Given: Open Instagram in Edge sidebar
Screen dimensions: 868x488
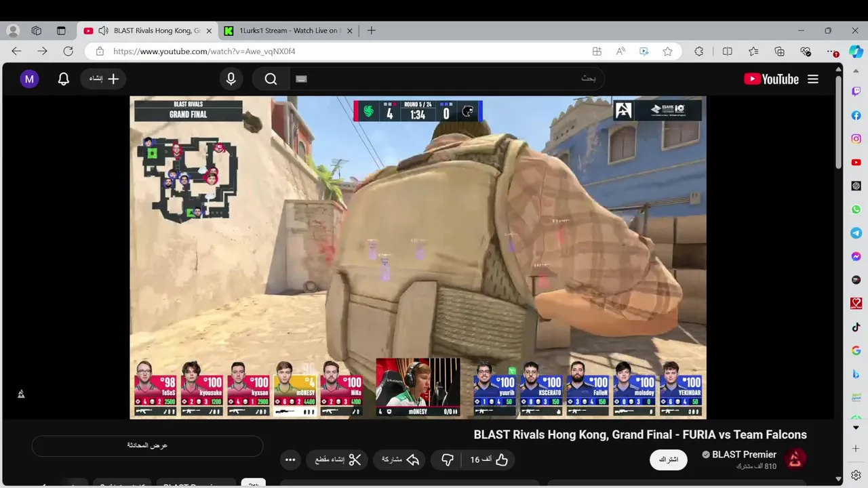Looking at the screenshot, I should tap(856, 139).
